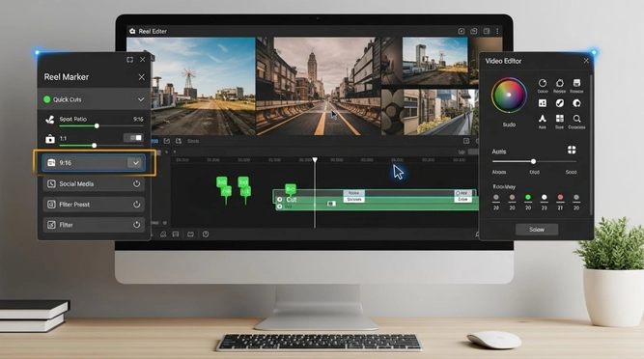Click the camera-bag icon beside 1:1

point(50,139)
